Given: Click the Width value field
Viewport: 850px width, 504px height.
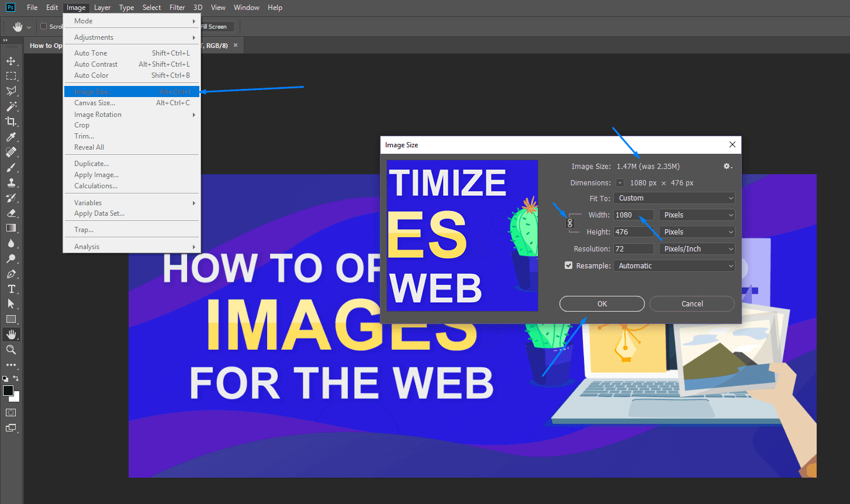Looking at the screenshot, I should pos(634,215).
